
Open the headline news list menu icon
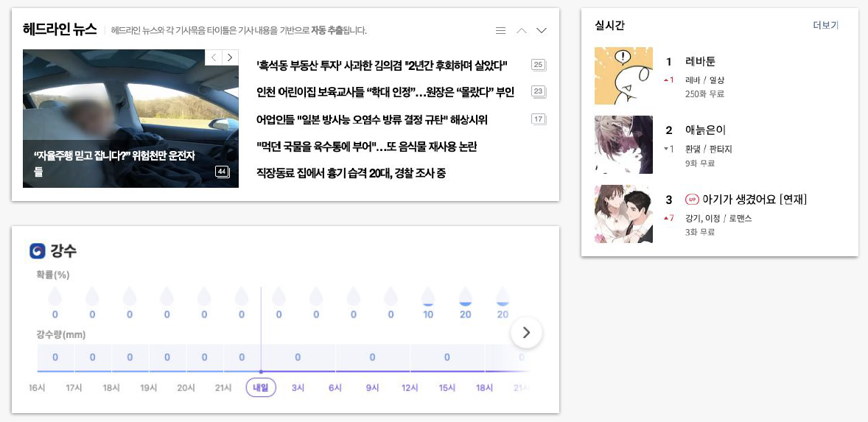pos(500,30)
